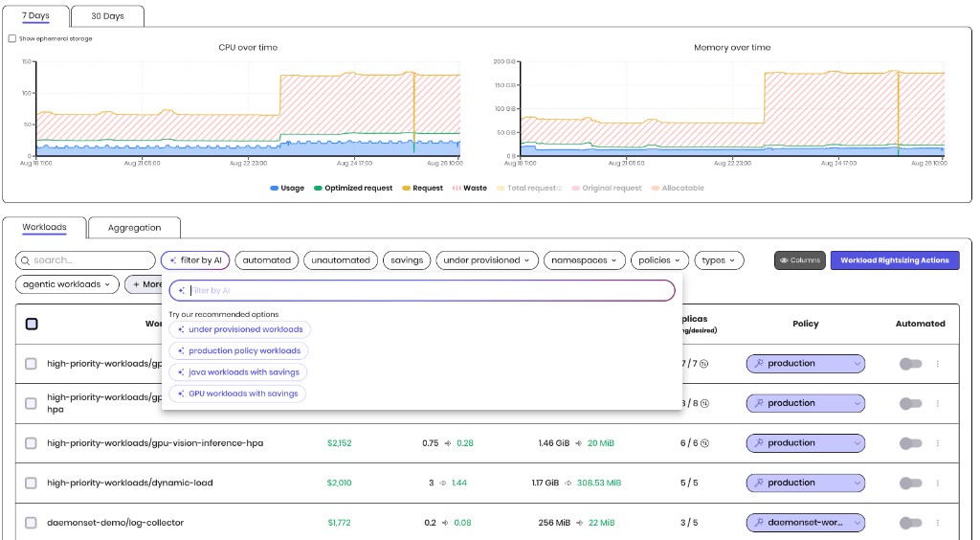Open production policy dropdown in 7/7 row
The height and width of the screenshot is (540, 980).
(806, 364)
